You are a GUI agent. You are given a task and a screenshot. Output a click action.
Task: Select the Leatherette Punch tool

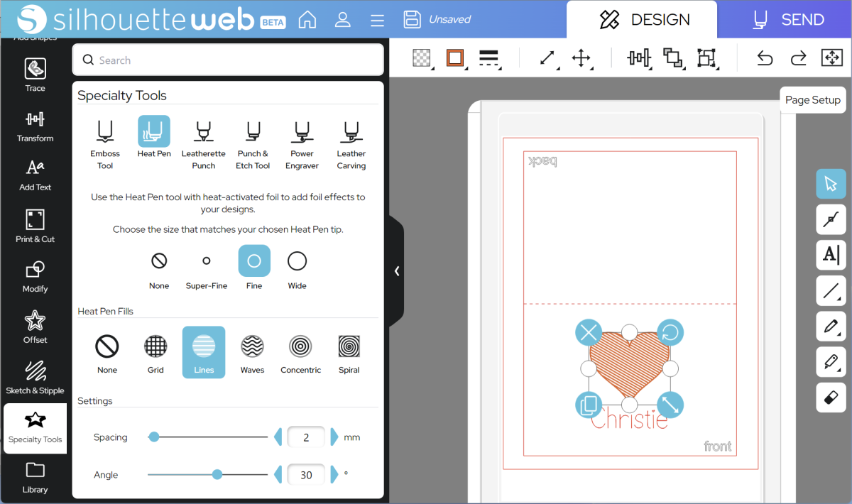203,144
